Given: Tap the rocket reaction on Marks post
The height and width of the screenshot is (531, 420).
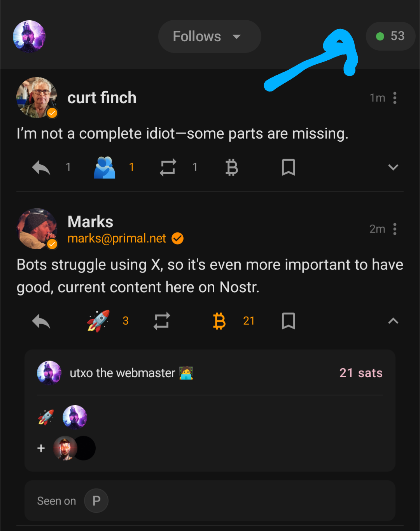Looking at the screenshot, I should [x=98, y=321].
